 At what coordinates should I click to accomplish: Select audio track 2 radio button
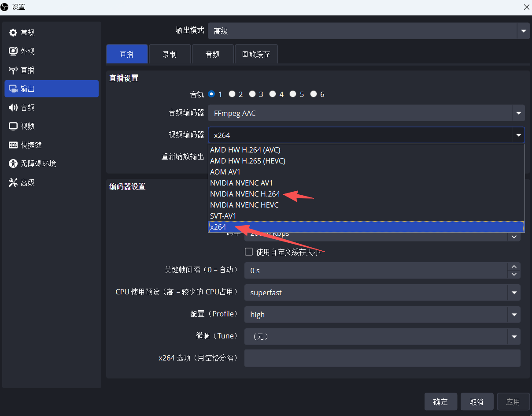click(x=232, y=94)
